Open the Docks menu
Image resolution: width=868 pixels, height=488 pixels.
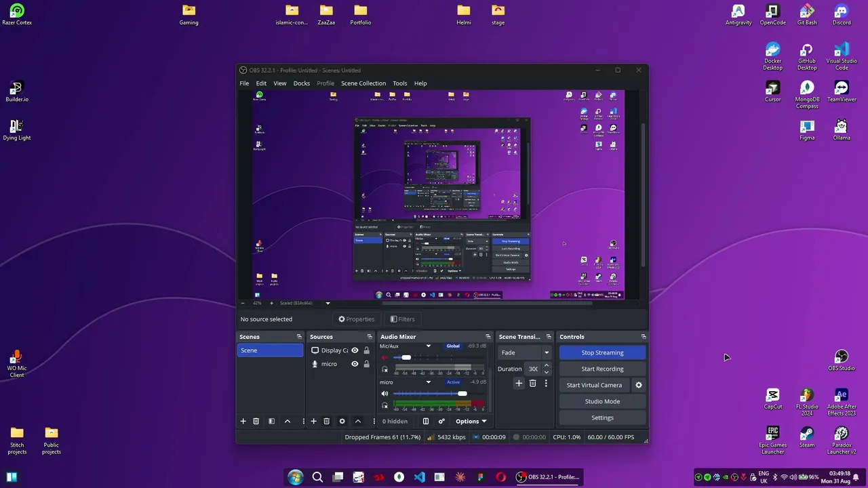point(302,83)
